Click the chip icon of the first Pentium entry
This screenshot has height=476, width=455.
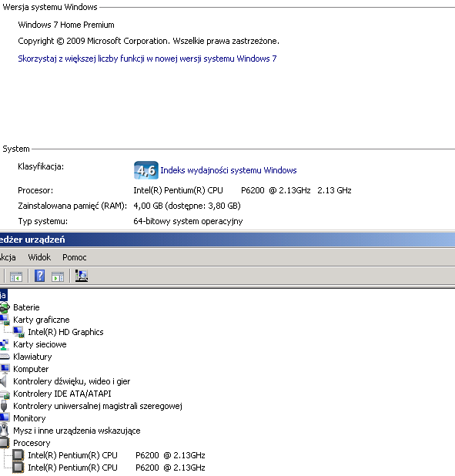18,455
